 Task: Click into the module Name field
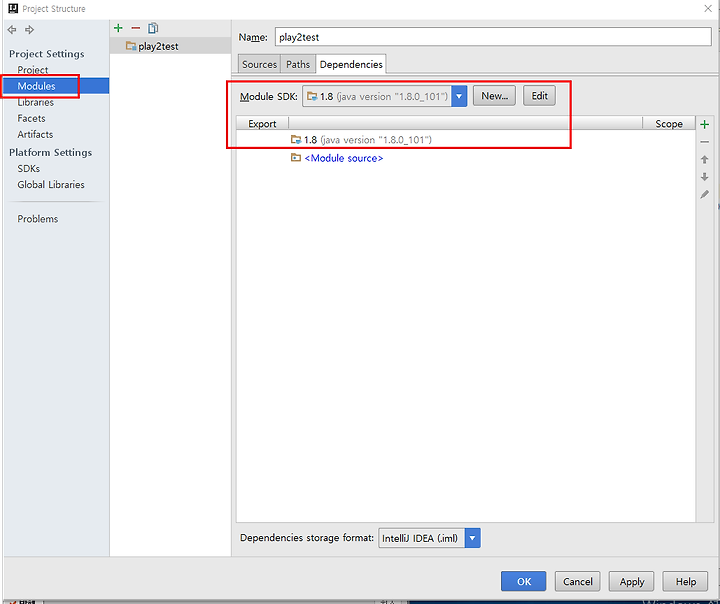(x=493, y=37)
